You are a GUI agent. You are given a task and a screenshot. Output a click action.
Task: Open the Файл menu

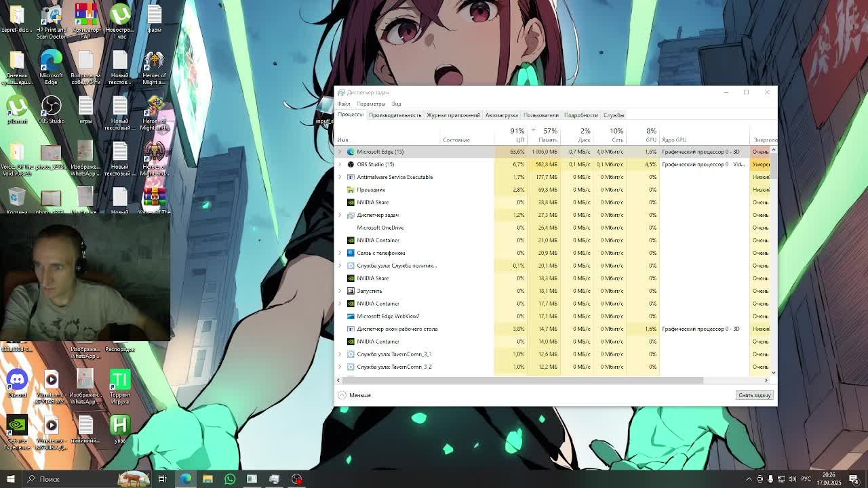tap(344, 104)
